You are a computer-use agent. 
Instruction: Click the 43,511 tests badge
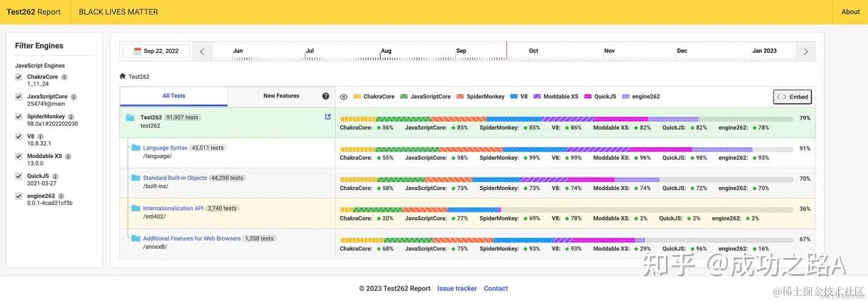tap(208, 148)
